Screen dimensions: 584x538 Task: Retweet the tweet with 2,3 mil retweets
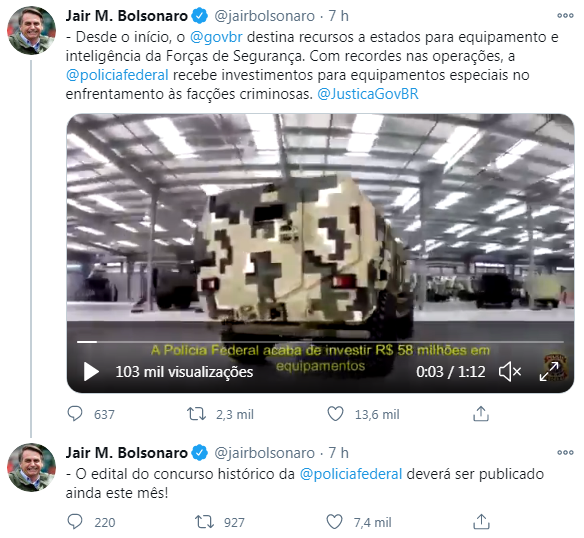click(x=196, y=414)
